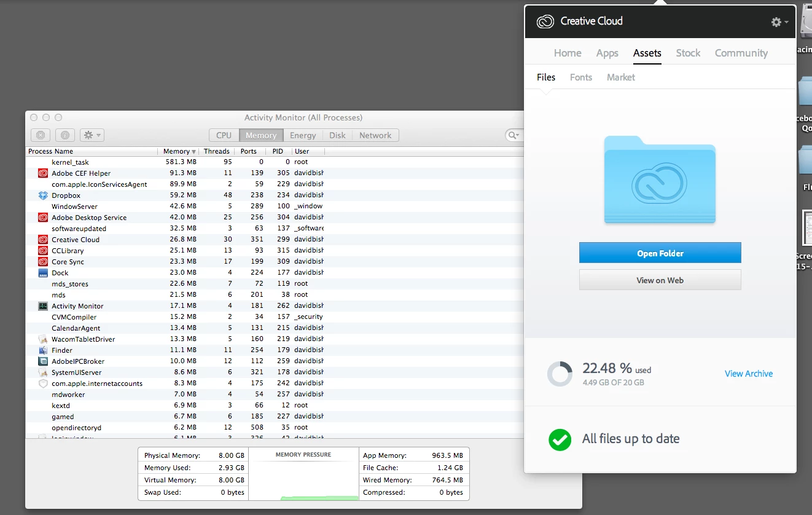This screenshot has height=515, width=812.
Task: Select the CalendarAgent process row
Action: pyautogui.click(x=275, y=328)
